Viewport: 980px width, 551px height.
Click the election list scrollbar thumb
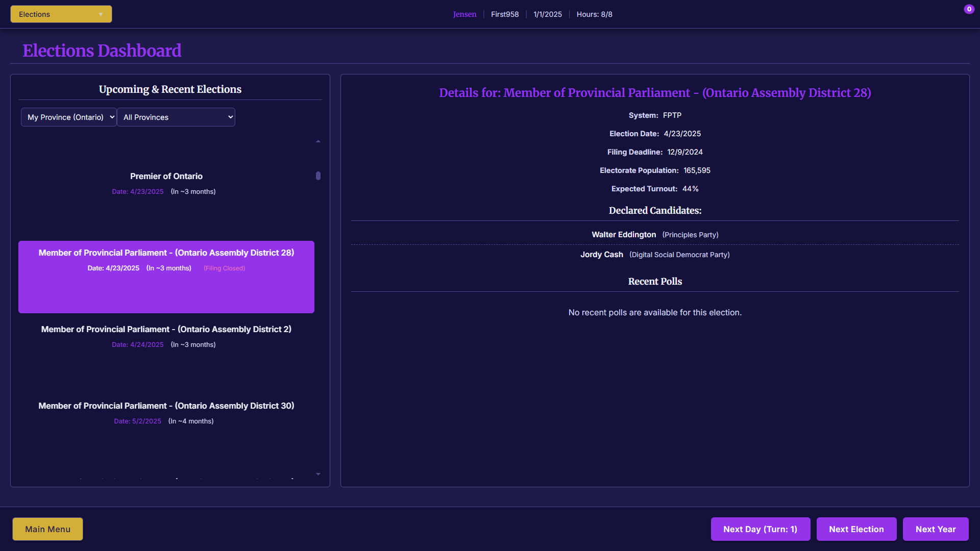(x=318, y=176)
